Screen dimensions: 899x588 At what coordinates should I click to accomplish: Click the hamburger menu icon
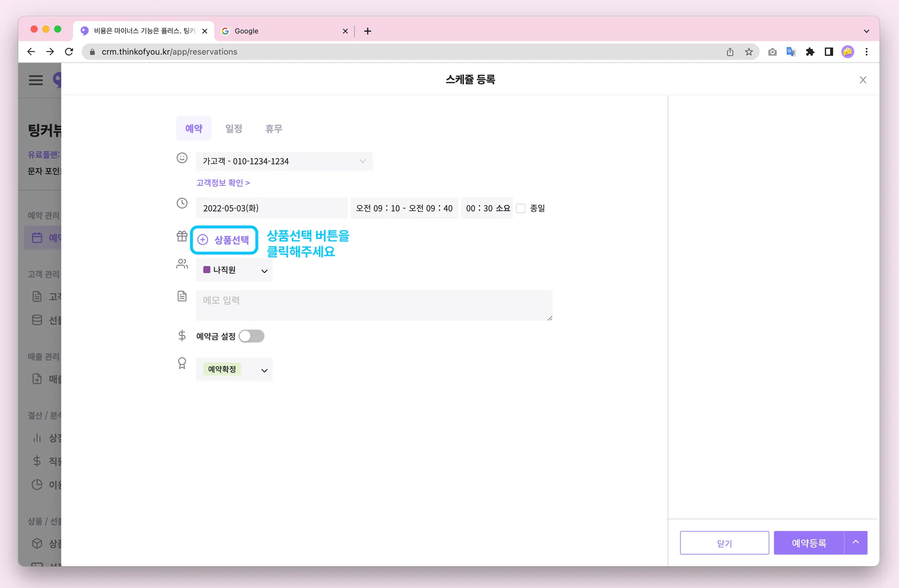point(36,80)
